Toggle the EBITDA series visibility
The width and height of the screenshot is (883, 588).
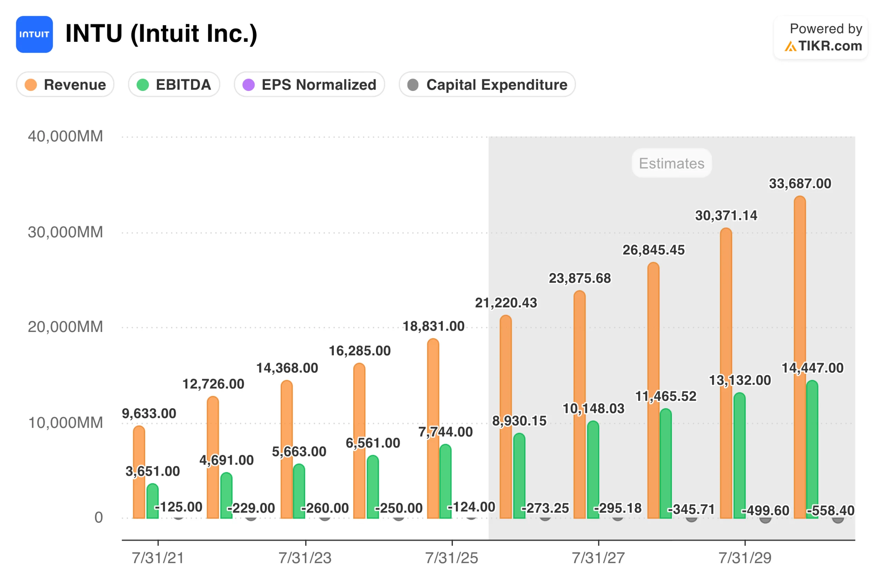[174, 85]
